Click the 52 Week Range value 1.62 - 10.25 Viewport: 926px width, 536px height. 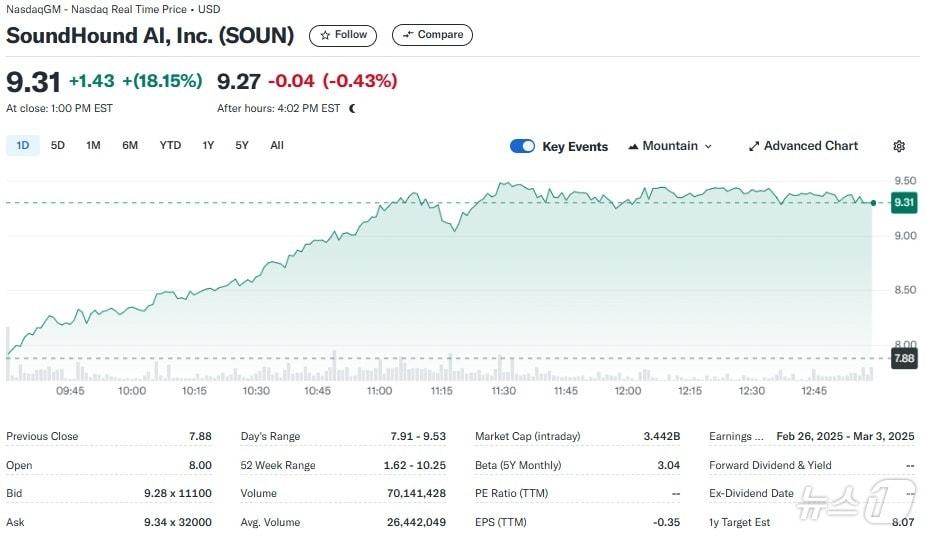[x=415, y=465]
